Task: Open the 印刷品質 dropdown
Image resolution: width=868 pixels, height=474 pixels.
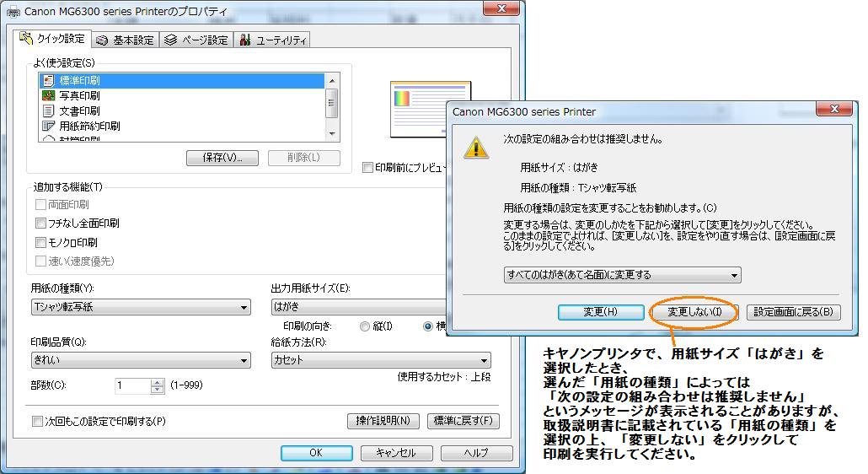Action: tap(142, 360)
